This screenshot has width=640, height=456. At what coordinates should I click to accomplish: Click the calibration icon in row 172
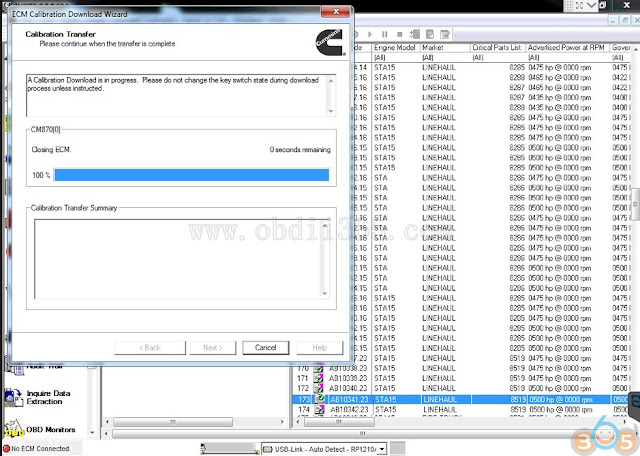pyautogui.click(x=318, y=388)
